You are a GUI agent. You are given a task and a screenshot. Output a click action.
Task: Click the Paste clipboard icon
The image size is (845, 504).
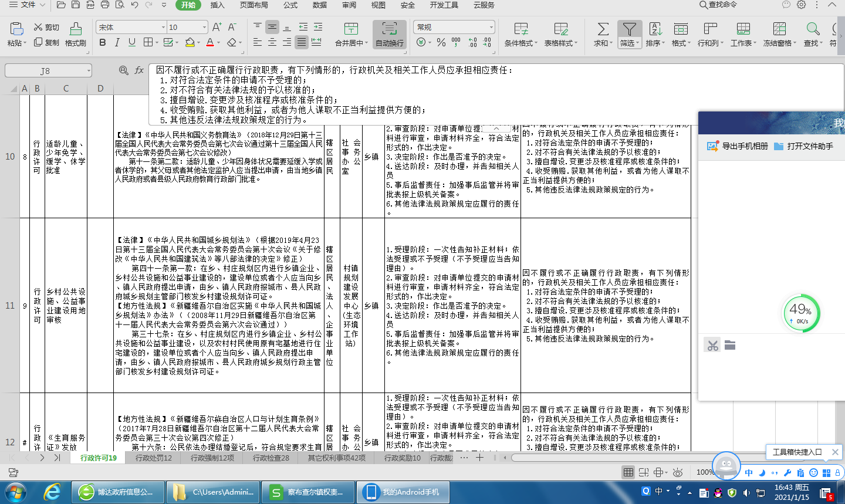pyautogui.click(x=16, y=28)
